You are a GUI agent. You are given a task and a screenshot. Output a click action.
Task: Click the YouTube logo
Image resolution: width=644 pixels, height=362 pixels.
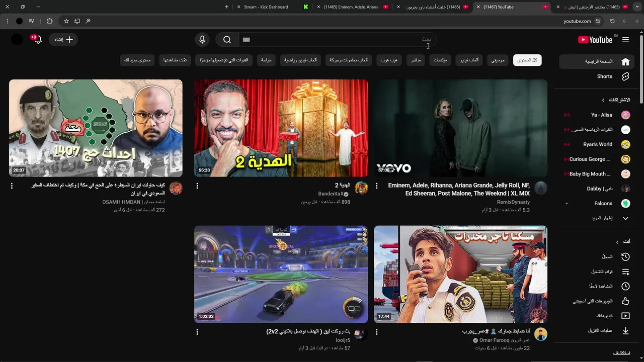[x=595, y=40]
